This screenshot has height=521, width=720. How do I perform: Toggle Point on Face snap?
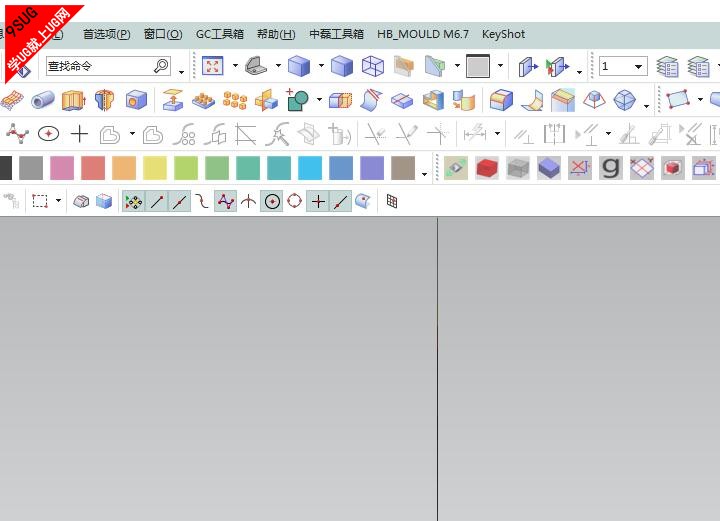point(363,201)
